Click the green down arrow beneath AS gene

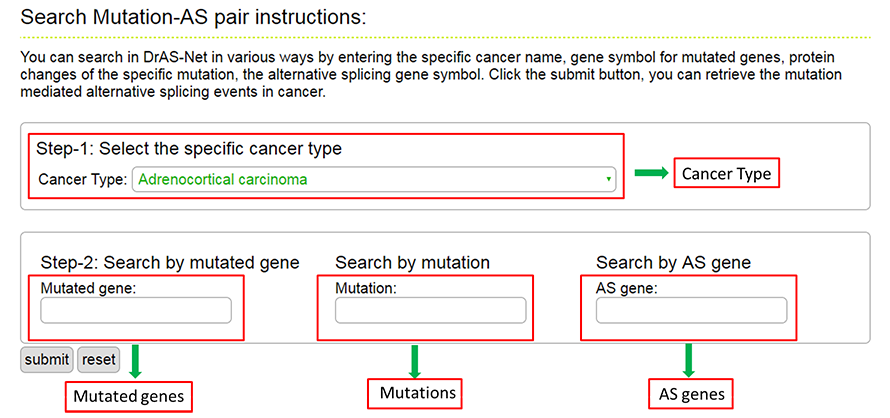[688, 359]
